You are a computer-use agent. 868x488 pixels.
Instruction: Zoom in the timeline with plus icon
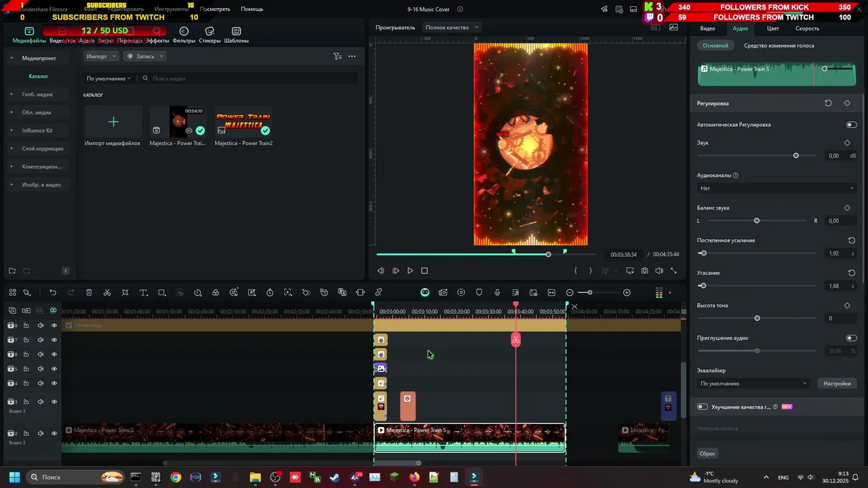pyautogui.click(x=627, y=292)
